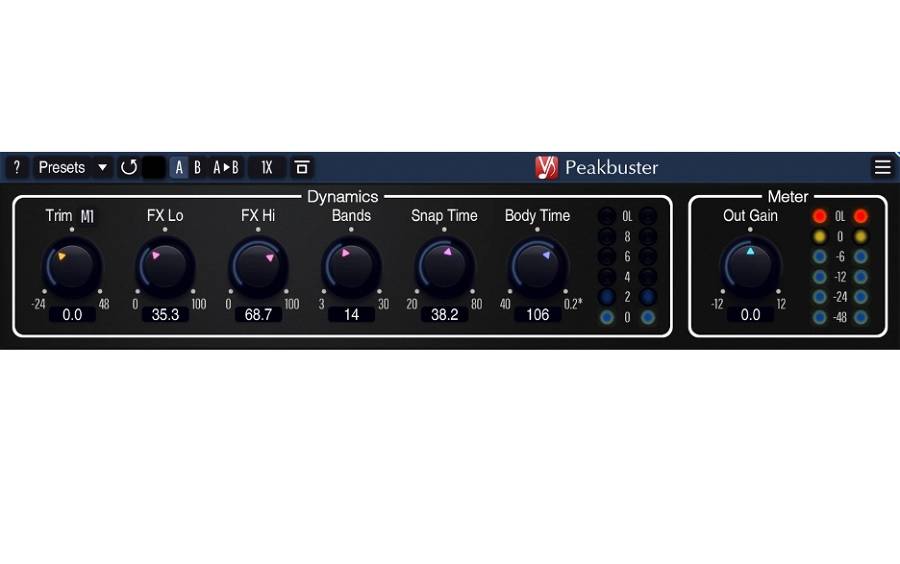Open the Presets list
The image size is (900, 564).
tap(62, 167)
